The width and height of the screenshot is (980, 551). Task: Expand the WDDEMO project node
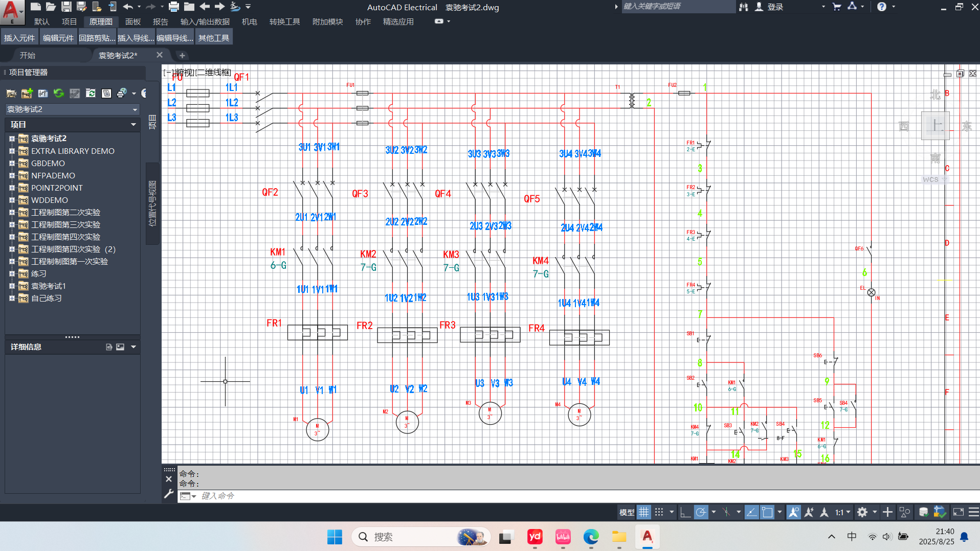coord(12,200)
